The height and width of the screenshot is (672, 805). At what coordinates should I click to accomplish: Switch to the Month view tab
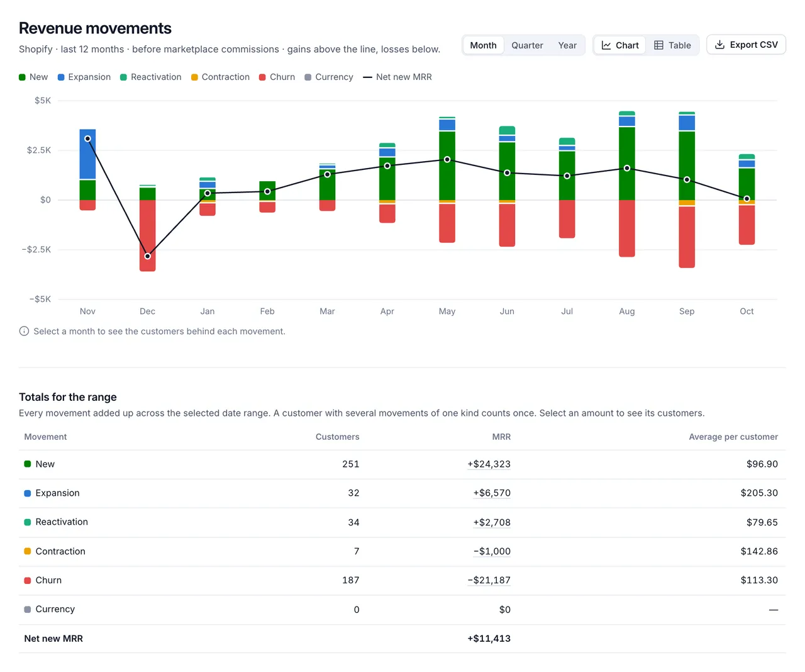(483, 45)
